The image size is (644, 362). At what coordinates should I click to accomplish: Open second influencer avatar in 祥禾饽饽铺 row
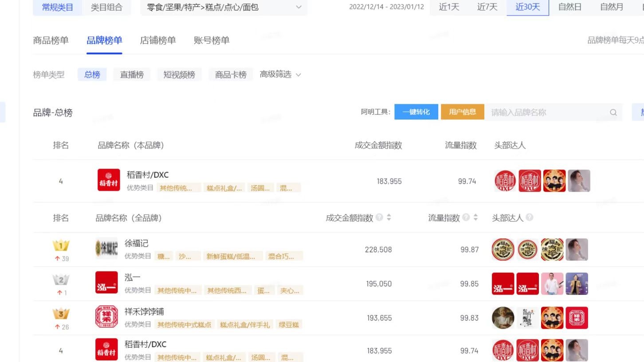[x=528, y=318]
